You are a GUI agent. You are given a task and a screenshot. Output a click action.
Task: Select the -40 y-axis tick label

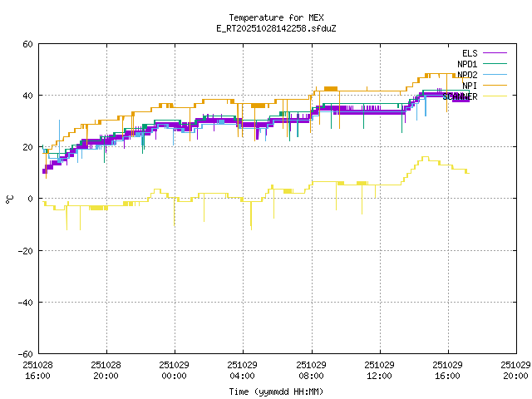25,302
